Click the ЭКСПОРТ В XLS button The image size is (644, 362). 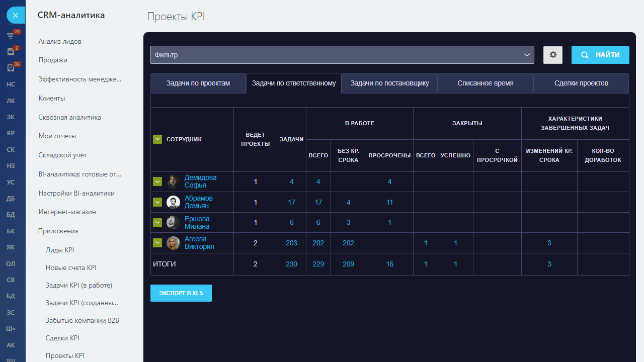point(181,293)
